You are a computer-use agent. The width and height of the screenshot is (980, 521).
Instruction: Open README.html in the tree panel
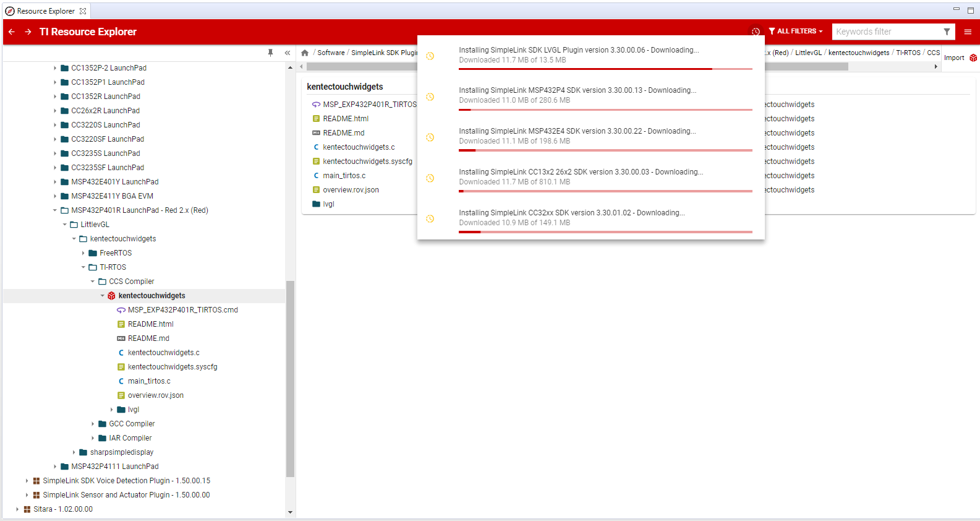(x=150, y=324)
